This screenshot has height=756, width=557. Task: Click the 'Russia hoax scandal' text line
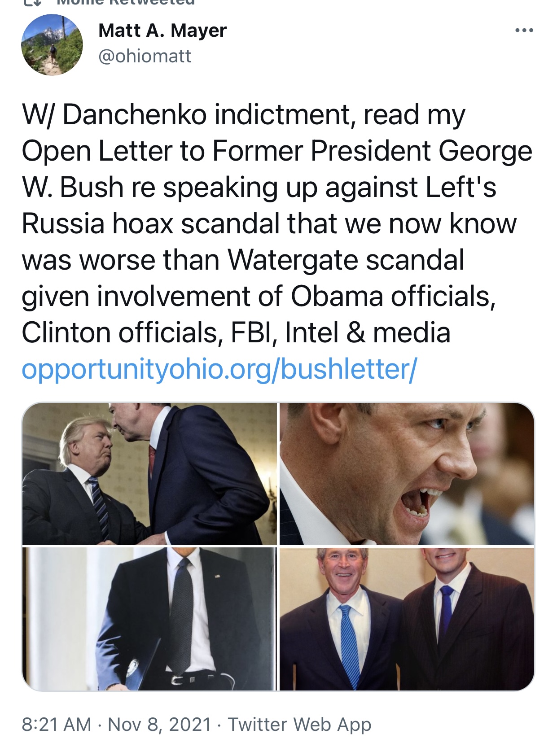[269, 223]
